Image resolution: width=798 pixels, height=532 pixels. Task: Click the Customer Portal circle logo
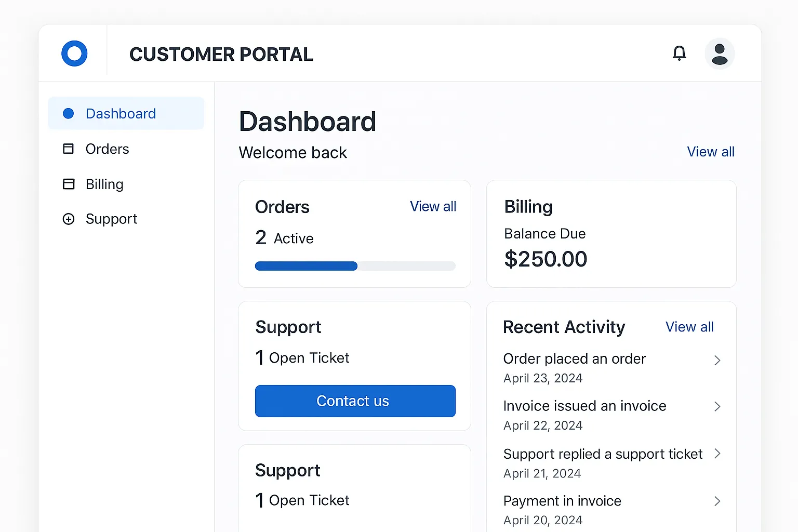pos(74,53)
